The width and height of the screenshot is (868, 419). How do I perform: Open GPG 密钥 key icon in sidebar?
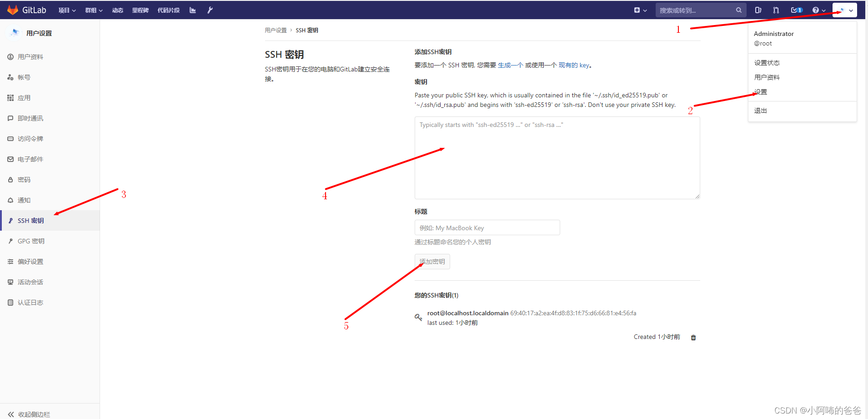click(10, 241)
